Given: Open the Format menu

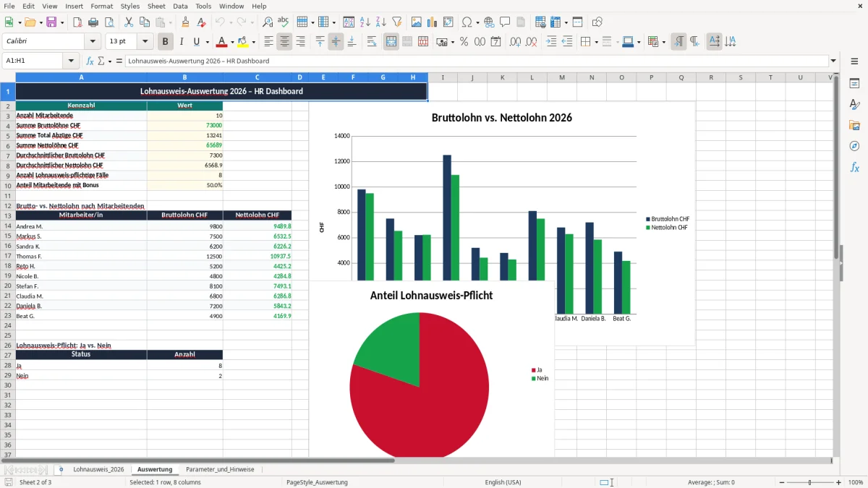Looking at the screenshot, I should point(101,6).
